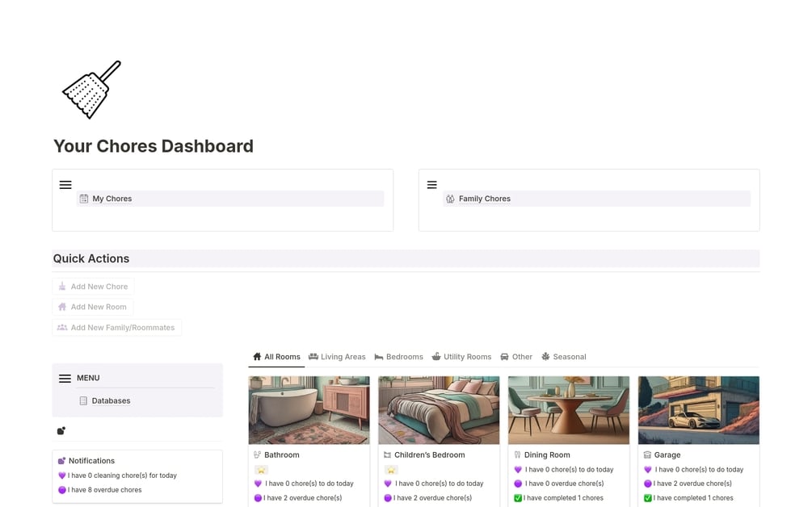The height and width of the screenshot is (507, 812).
Task: Click green checkmark on Garage card
Action: click(x=648, y=498)
